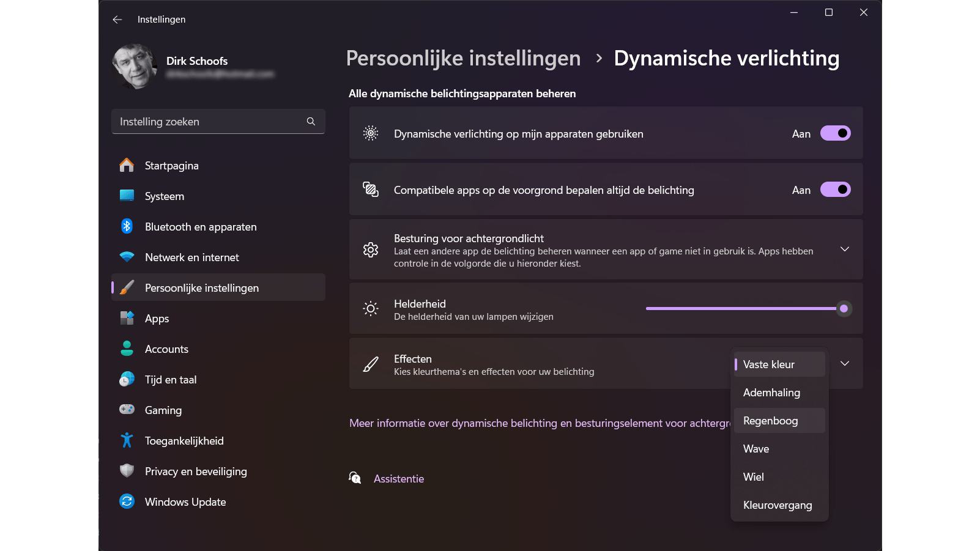Expand the Effecten section chevron
The image size is (980, 551).
tap(844, 364)
